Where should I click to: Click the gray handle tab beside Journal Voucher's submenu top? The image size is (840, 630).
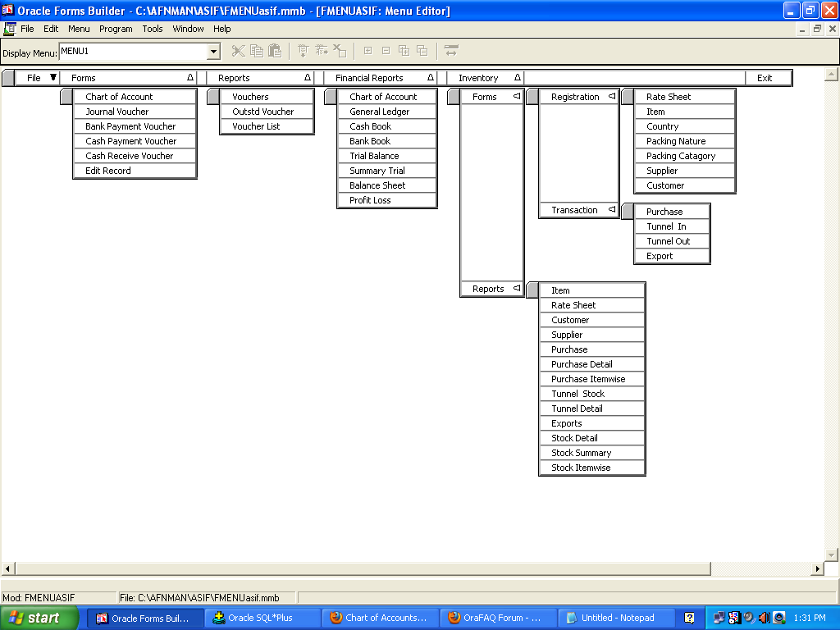point(66,97)
